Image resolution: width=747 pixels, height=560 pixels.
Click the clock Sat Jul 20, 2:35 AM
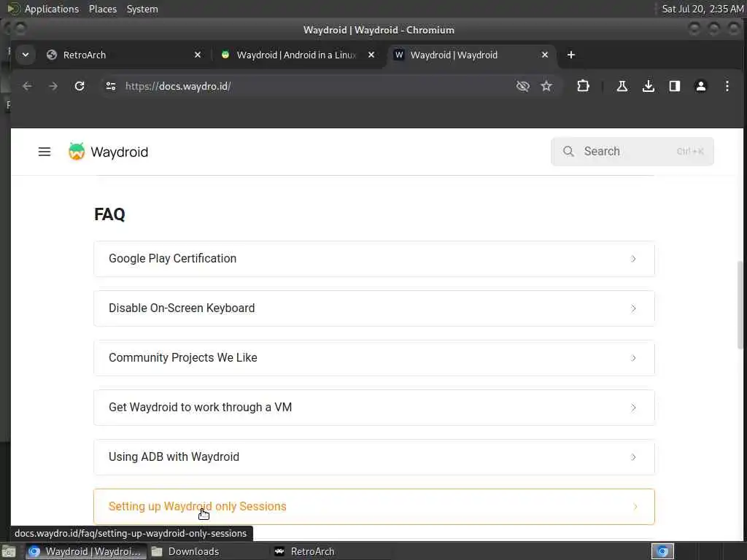tap(703, 9)
